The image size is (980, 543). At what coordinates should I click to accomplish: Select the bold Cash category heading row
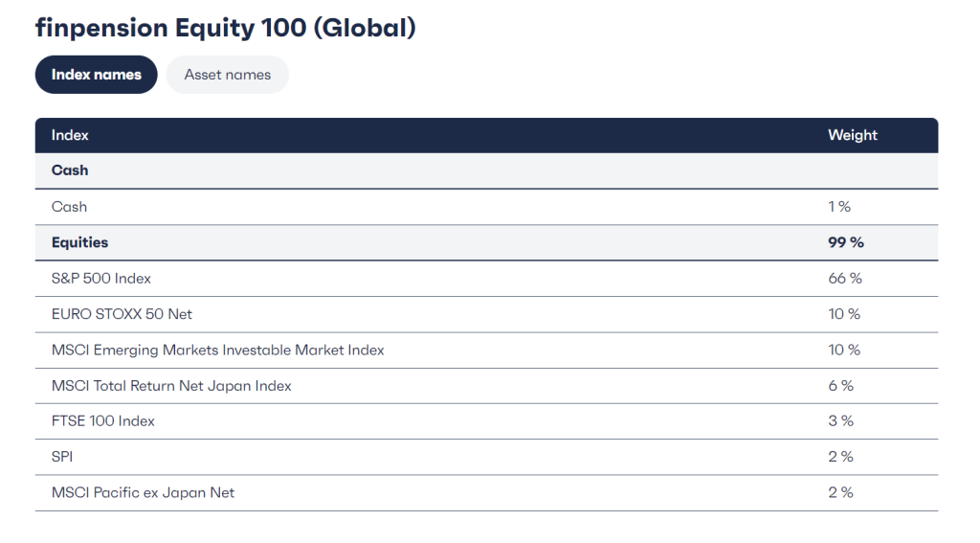70,170
